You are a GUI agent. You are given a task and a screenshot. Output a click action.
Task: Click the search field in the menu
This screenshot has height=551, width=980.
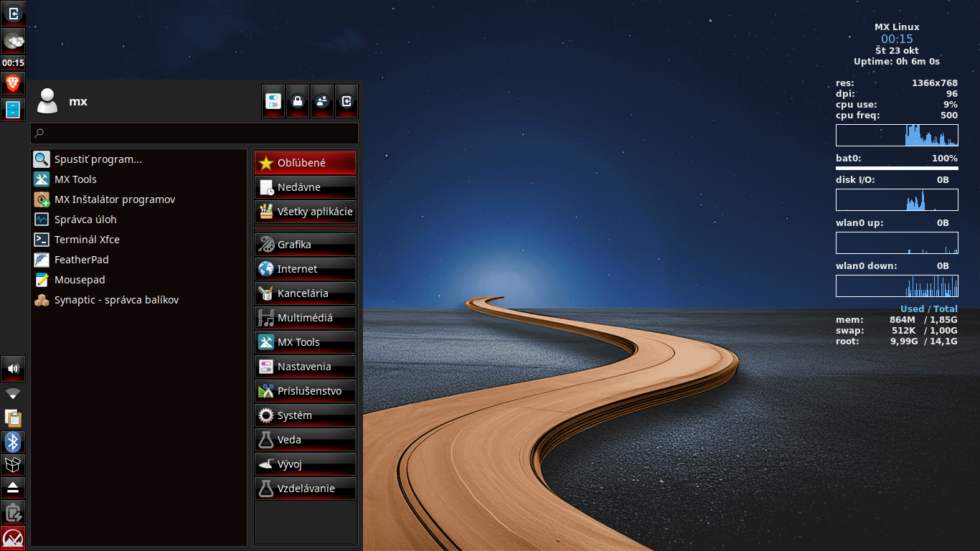point(194,133)
